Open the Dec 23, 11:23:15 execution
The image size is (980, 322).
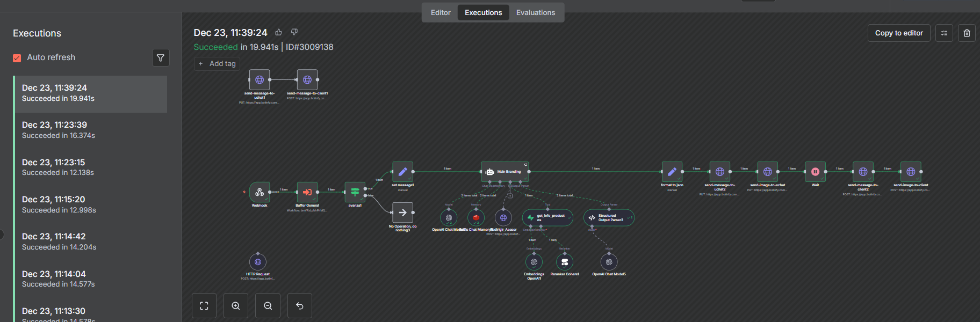[91, 168]
